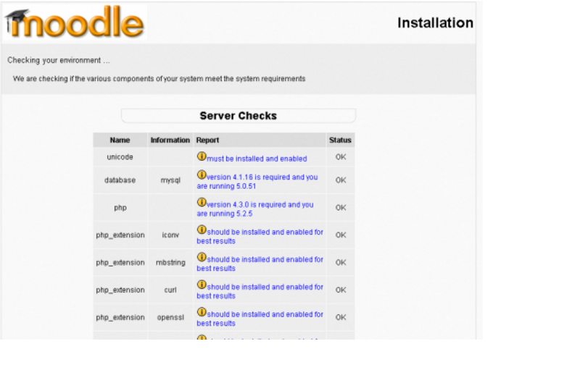Screen dimensions: 588x370
Task: Open curl 'should be installed' report link
Action: pos(260,291)
